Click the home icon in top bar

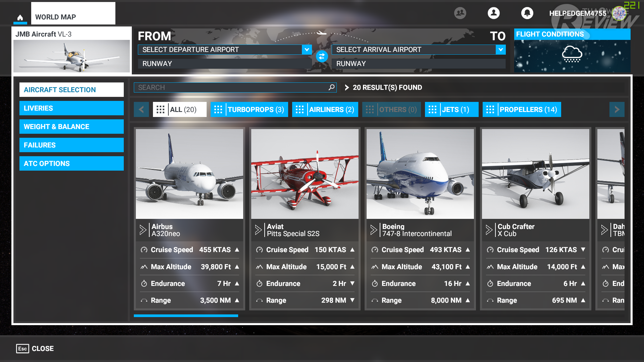click(x=20, y=17)
